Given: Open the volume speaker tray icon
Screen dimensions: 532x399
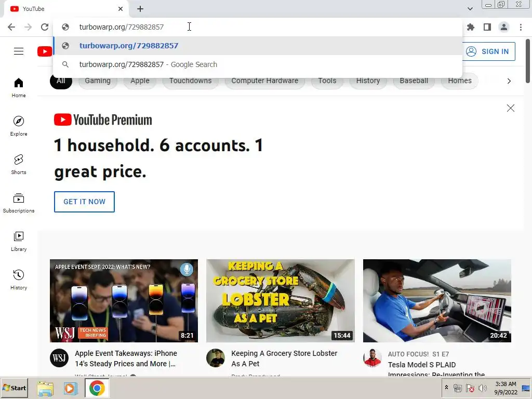Looking at the screenshot, I should coord(483,388).
